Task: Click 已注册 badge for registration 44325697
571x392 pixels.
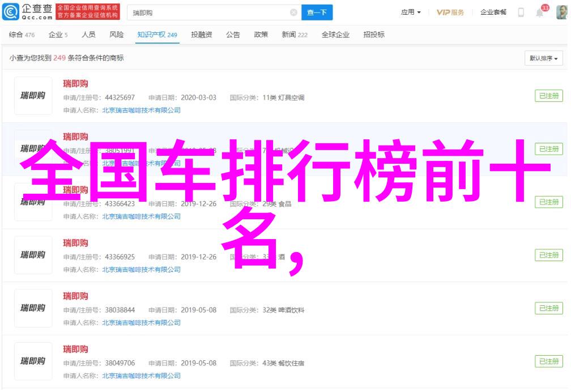Action: pos(549,96)
